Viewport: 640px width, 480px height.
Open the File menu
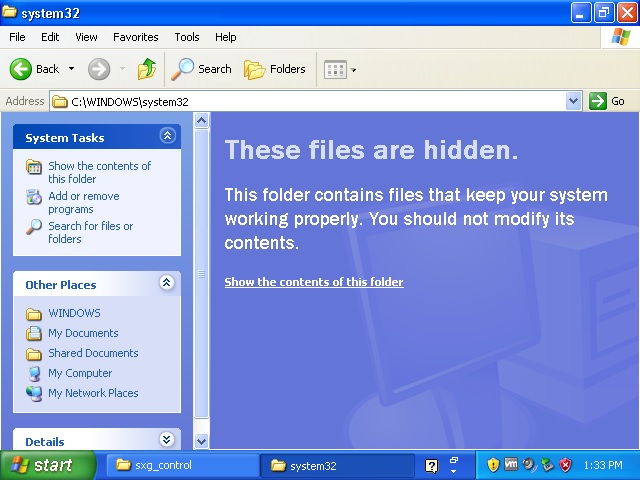click(x=17, y=37)
